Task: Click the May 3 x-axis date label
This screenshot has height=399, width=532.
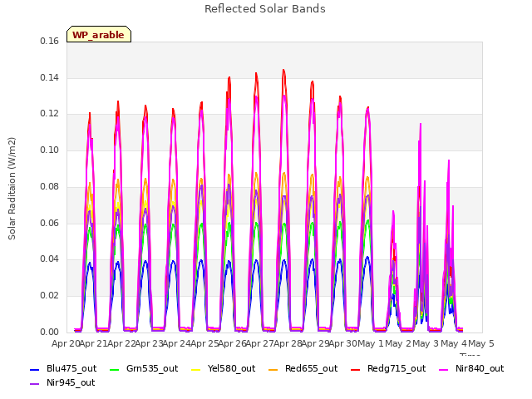Action: 426,343
